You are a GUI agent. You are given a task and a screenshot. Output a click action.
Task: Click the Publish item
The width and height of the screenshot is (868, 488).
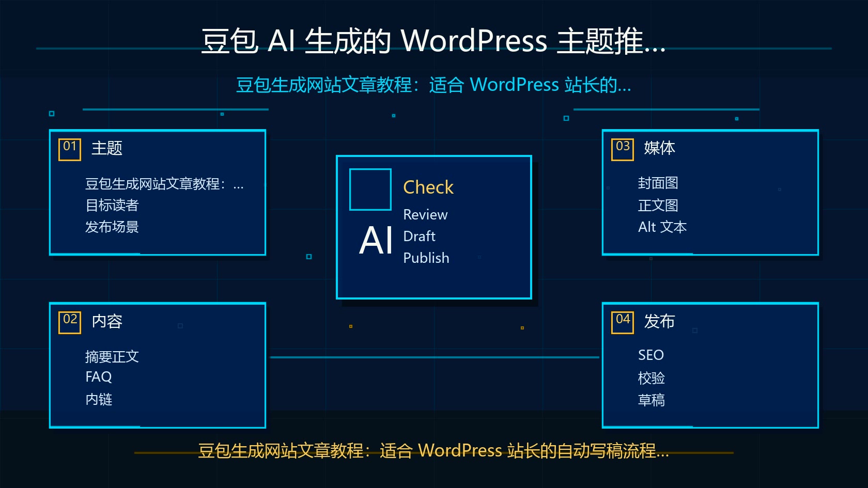426,258
